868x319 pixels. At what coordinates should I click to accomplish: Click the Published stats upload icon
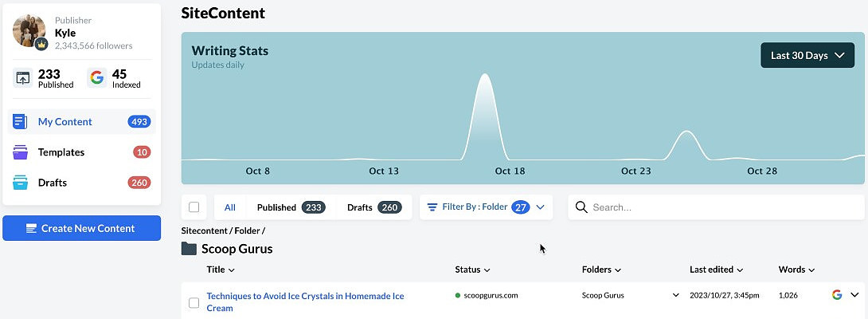pos(23,78)
